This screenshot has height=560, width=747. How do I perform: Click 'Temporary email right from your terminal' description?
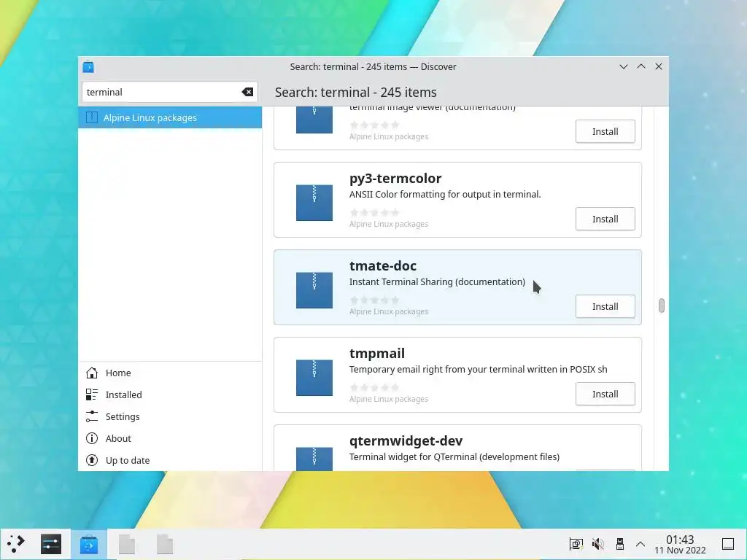(479, 370)
